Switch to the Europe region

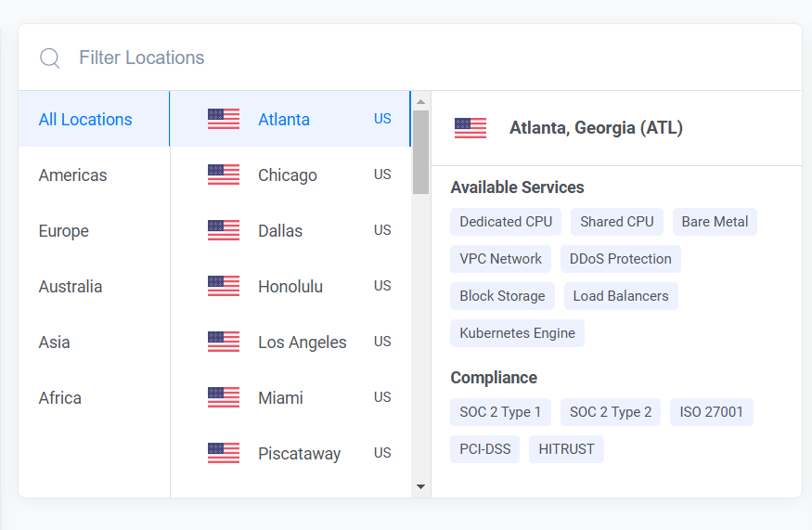(x=95, y=230)
